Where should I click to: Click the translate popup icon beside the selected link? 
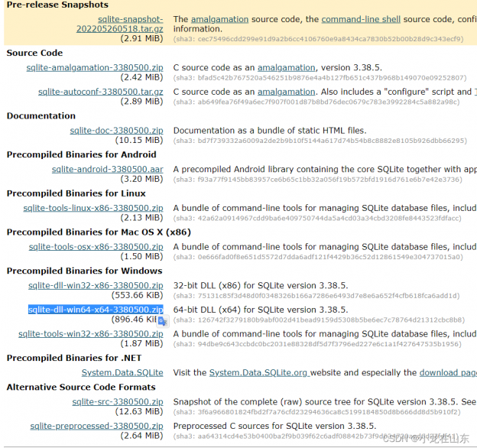click(x=162, y=321)
